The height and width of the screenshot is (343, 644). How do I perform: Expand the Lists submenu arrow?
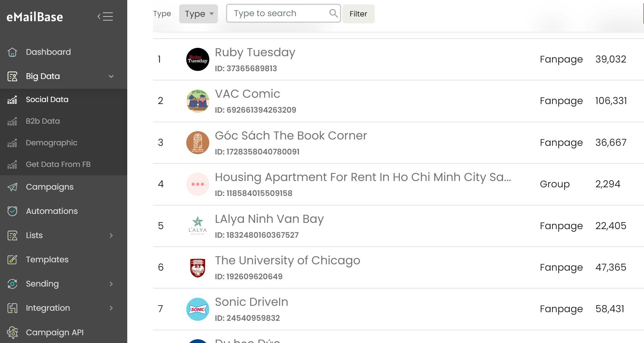tap(111, 235)
